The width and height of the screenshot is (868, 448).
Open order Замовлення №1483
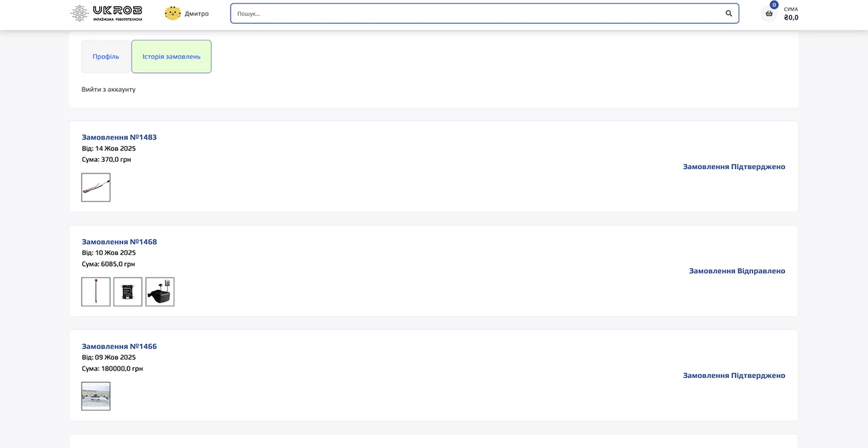point(119,137)
